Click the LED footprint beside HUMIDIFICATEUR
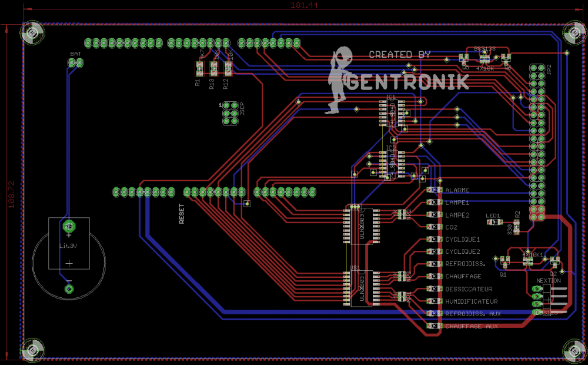The width and height of the screenshot is (588, 365). (x=435, y=301)
